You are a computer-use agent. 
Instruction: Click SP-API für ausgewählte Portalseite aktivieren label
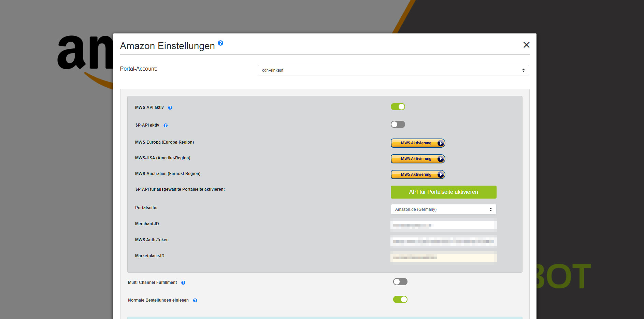[180, 189]
